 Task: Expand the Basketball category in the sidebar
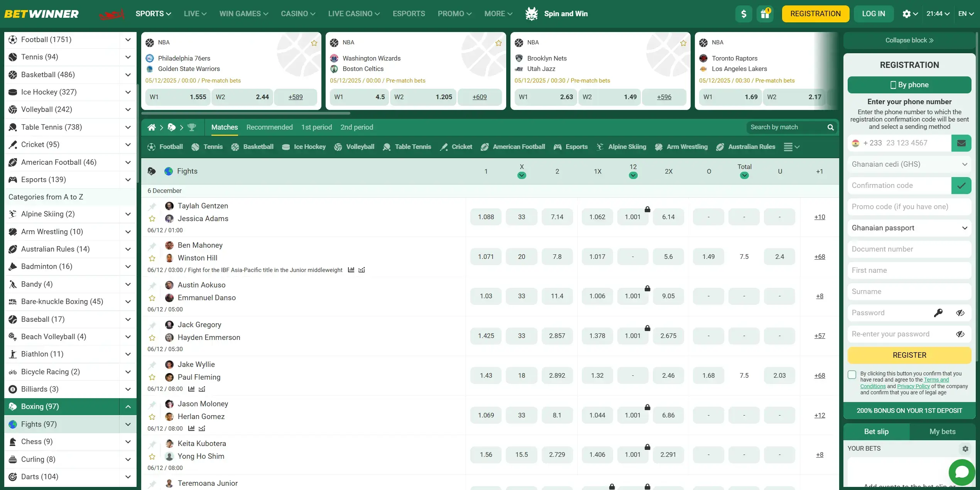128,74
